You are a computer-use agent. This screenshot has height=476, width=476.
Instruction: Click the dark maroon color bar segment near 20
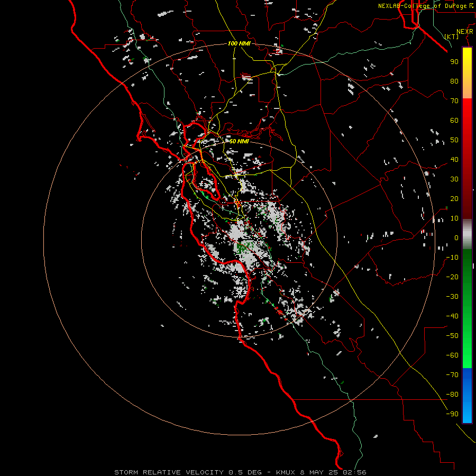tap(467, 199)
